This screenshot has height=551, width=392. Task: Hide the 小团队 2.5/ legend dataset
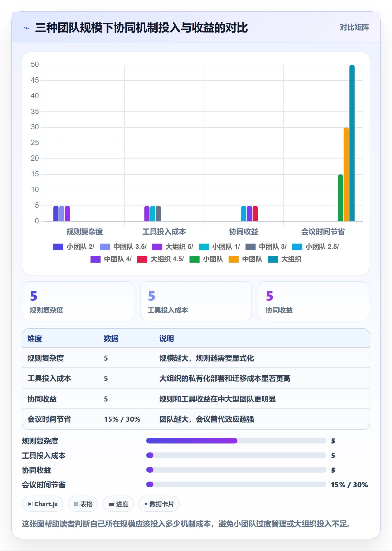point(316,247)
